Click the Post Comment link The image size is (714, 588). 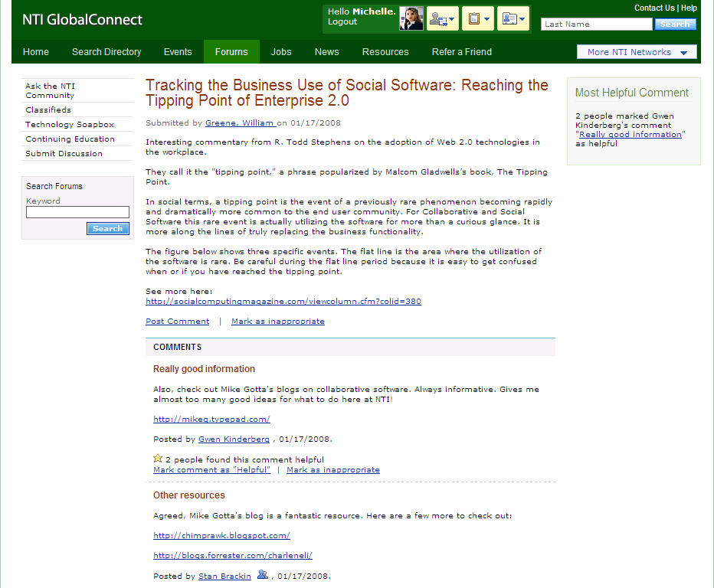178,322
